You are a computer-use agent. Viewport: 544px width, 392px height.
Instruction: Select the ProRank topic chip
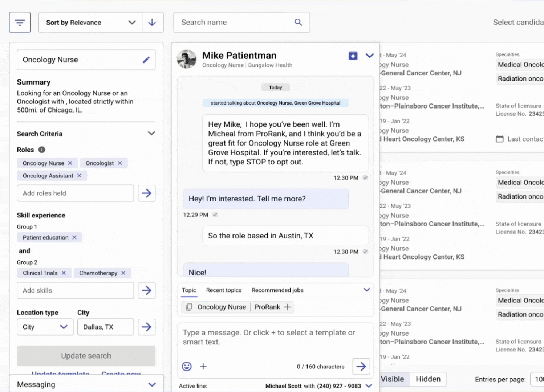267,307
